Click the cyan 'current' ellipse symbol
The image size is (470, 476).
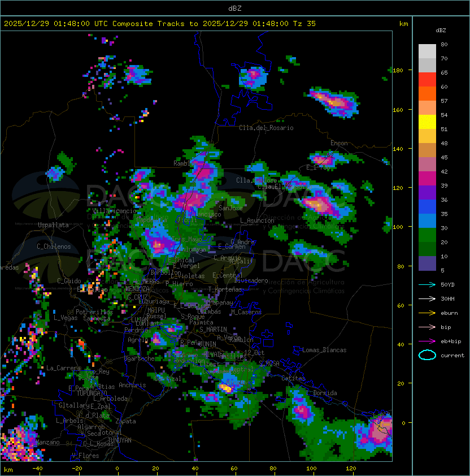tap(427, 355)
